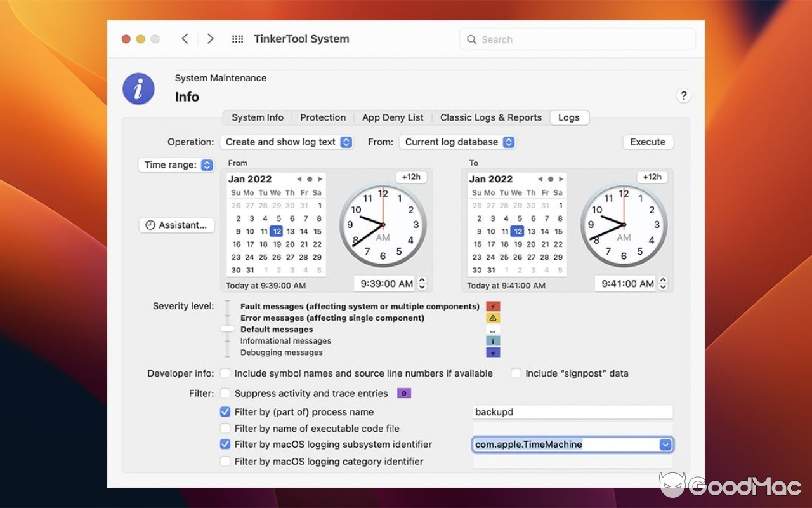Viewport: 812px width, 508px height.
Task: Click the red fault messages severity icon
Action: coord(493,306)
